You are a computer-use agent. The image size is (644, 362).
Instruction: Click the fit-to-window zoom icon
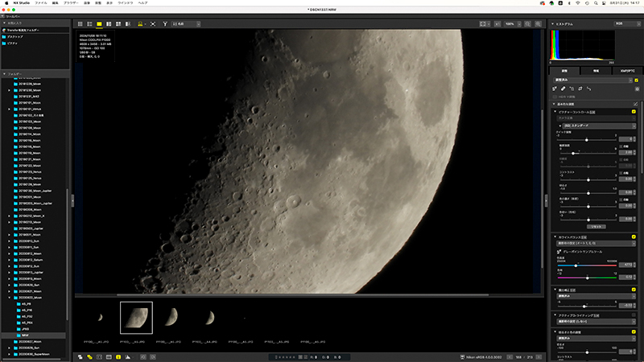[x=483, y=24]
